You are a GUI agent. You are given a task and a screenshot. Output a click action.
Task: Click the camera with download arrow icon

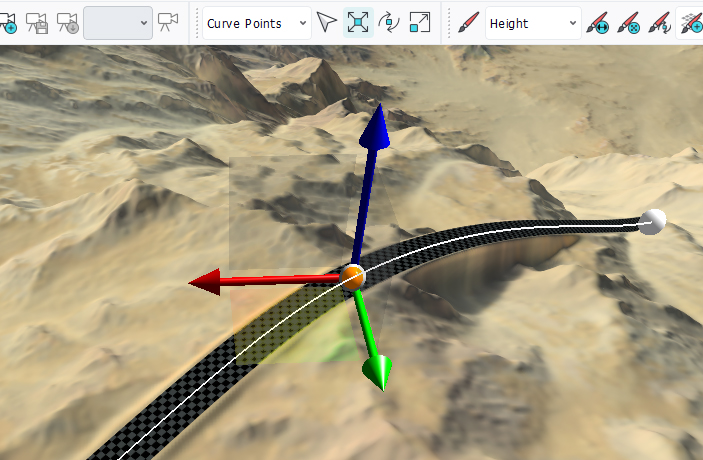point(68,23)
